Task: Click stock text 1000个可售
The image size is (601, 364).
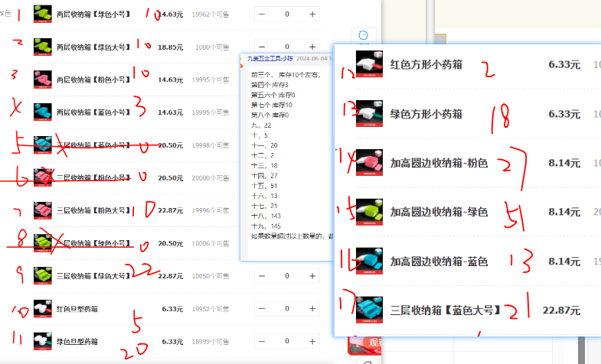Action: pos(212,47)
